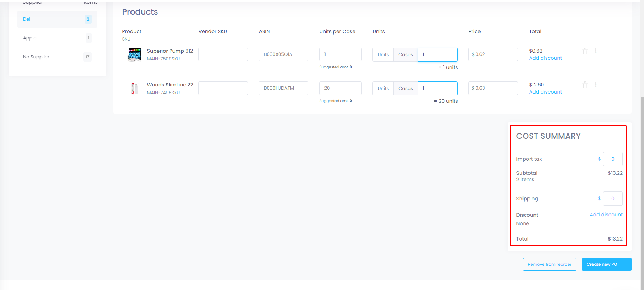Add discount in Cost Summary
644x290 pixels.
coord(606,215)
